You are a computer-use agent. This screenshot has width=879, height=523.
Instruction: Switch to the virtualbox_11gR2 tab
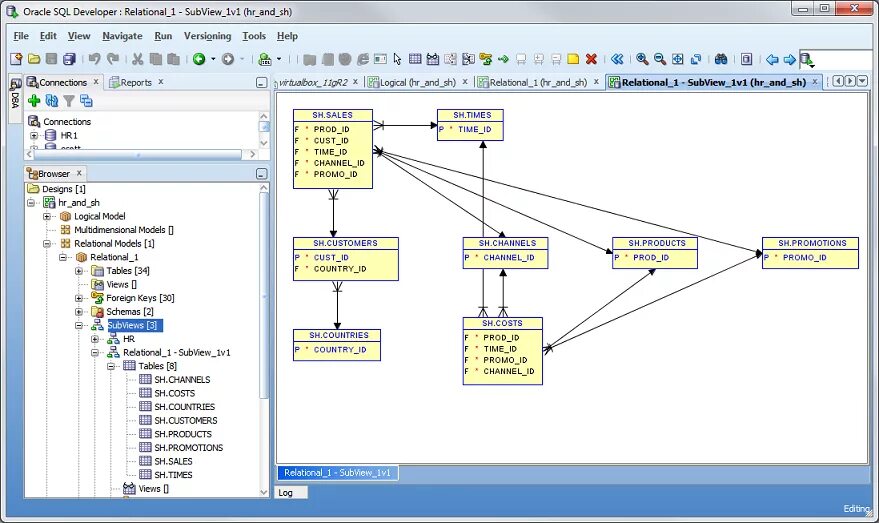click(x=312, y=82)
